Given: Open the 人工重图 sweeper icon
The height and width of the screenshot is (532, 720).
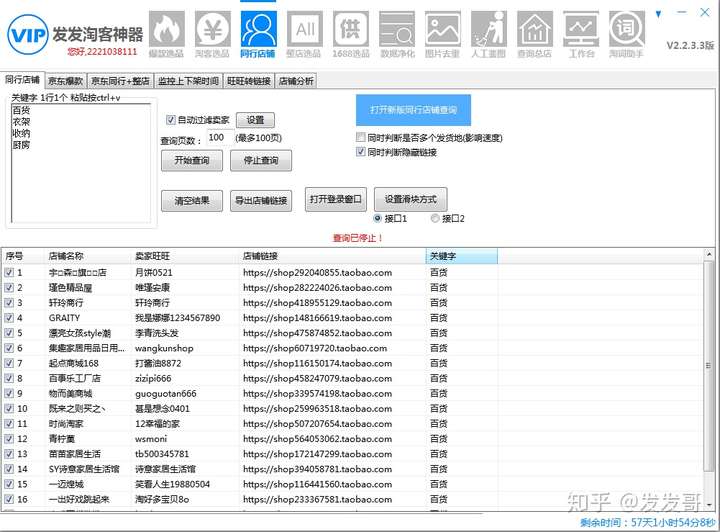Looking at the screenshot, I should click(x=489, y=29).
